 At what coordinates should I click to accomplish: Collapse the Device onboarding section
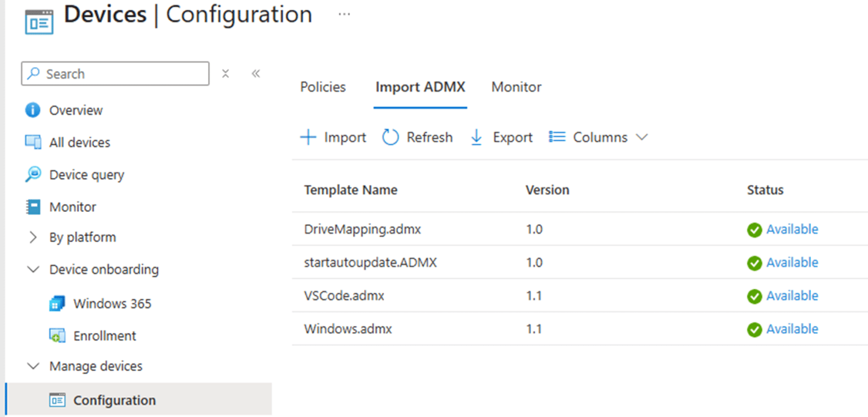[x=33, y=270]
